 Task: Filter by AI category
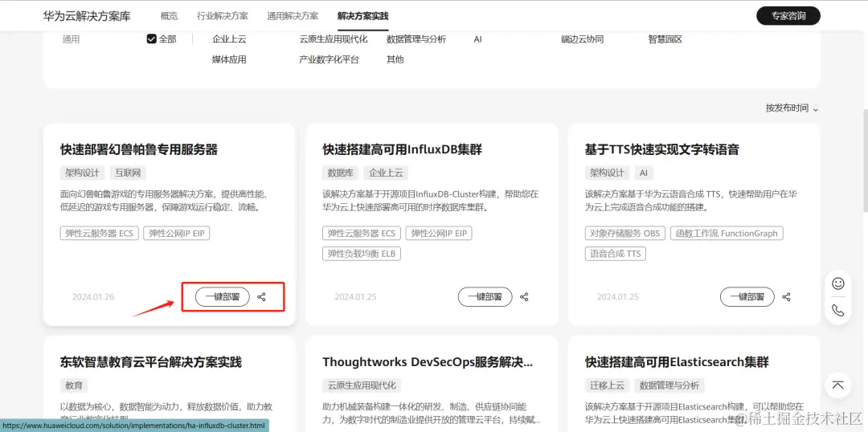[477, 39]
